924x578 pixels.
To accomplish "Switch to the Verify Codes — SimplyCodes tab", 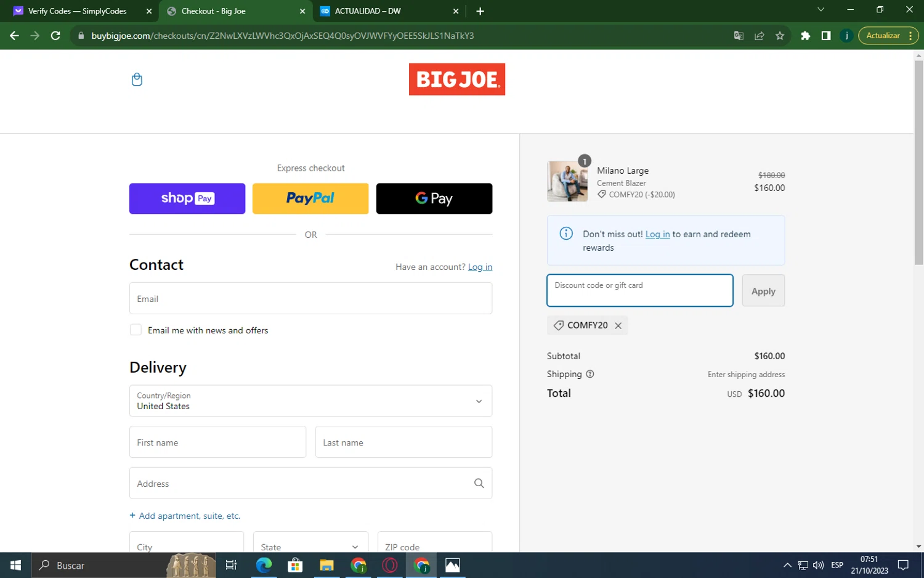I will coord(78,11).
